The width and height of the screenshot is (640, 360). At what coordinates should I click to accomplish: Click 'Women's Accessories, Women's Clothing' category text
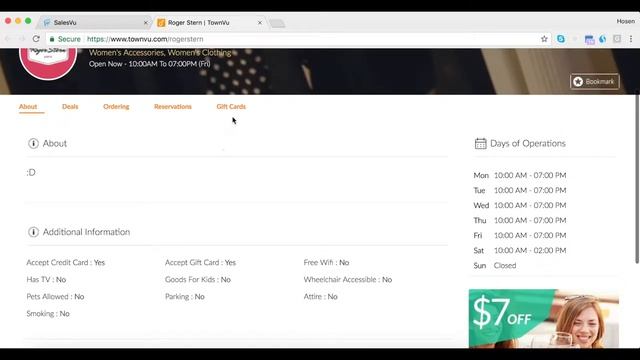click(160, 53)
